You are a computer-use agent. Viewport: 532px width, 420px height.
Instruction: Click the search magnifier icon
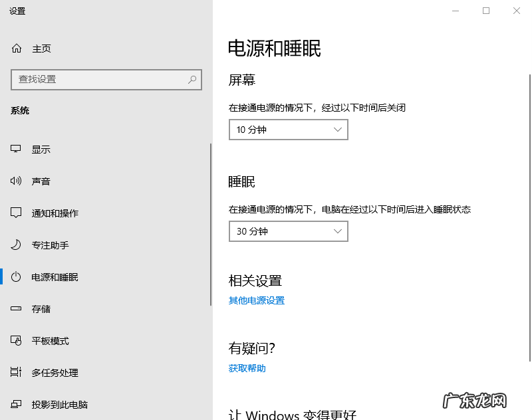pyautogui.click(x=191, y=79)
